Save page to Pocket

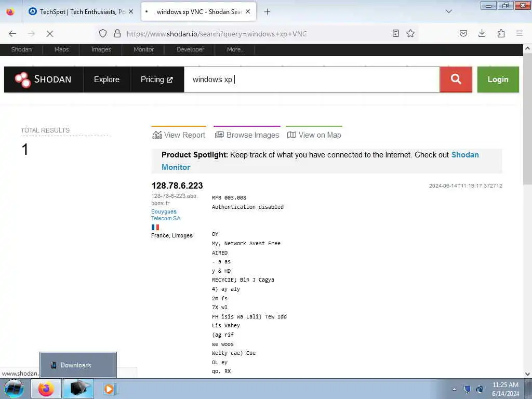point(463,33)
